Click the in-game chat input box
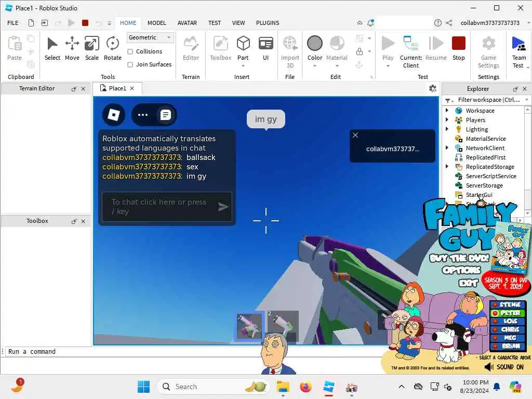Screen dimensions: 532x399 pos(167,207)
